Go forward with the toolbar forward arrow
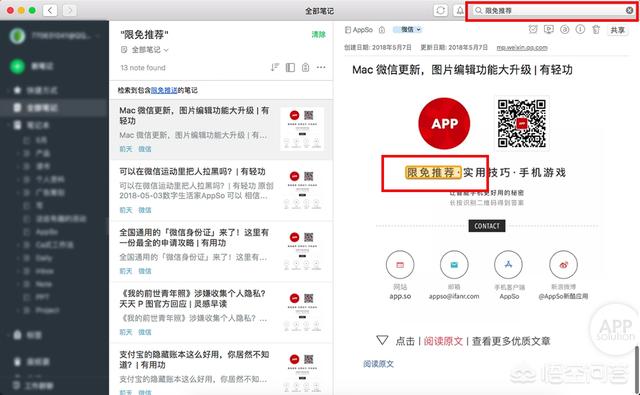This screenshot has width=640, height=395. (x=69, y=10)
